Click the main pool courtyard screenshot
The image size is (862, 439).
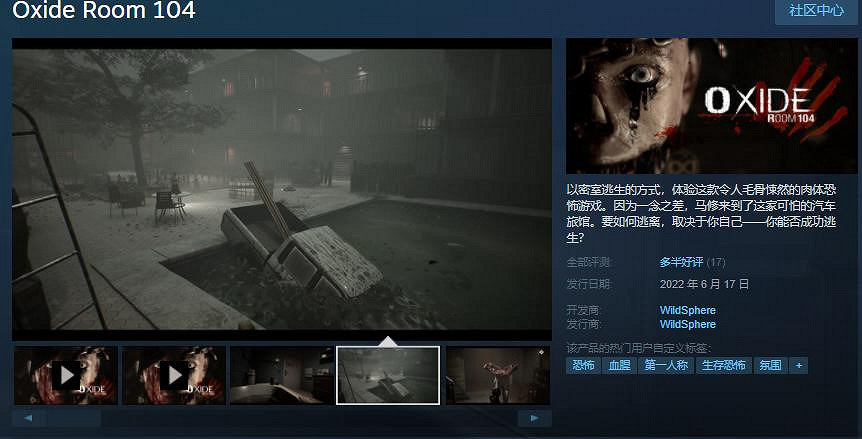point(281,190)
